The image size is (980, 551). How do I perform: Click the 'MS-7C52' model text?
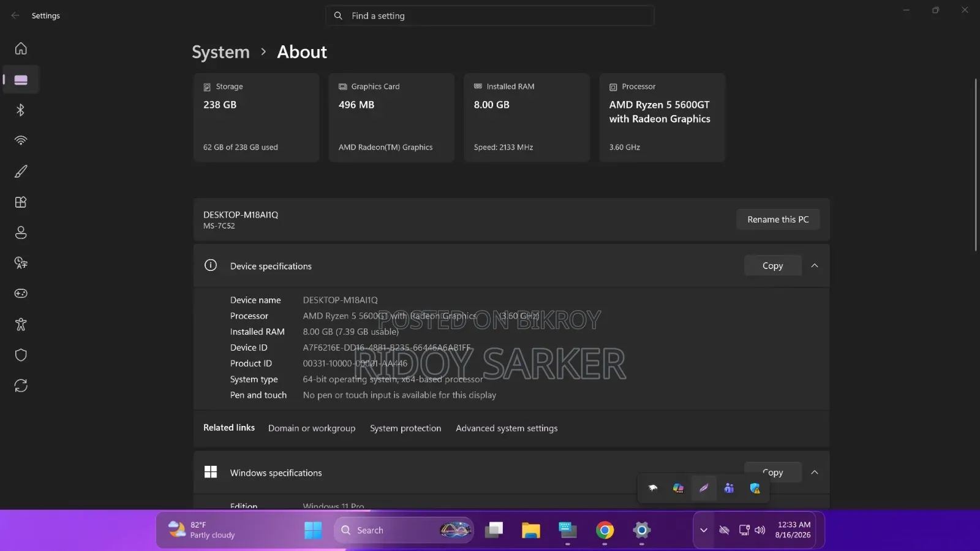coord(219,226)
